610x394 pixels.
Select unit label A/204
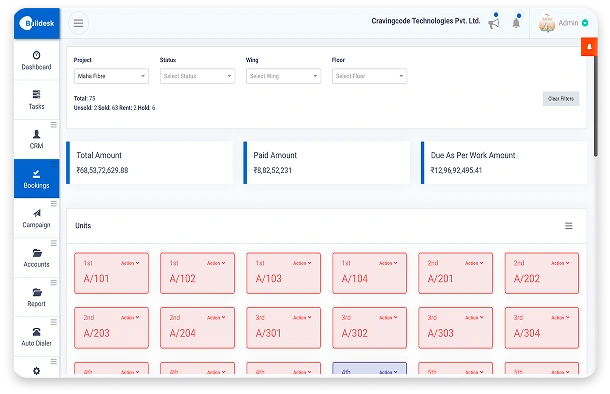point(182,333)
